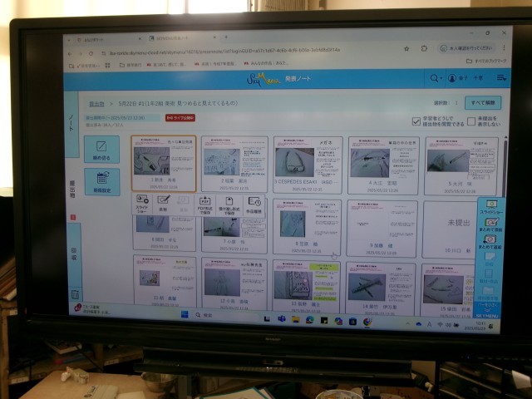Viewport: 532px width, 399px height.
Task: Open the 期限設定 calendar icon button
Action: click(102, 181)
